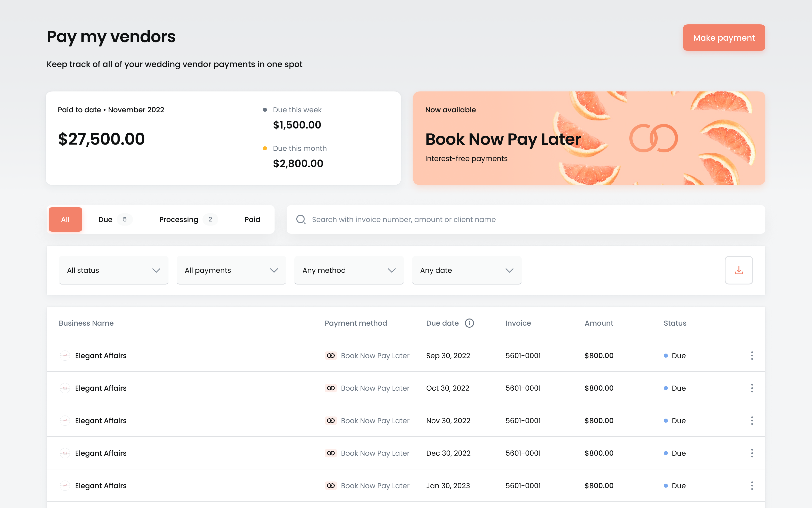Image resolution: width=812 pixels, height=508 pixels.
Task: Click the search magnifier icon
Action: (301, 219)
